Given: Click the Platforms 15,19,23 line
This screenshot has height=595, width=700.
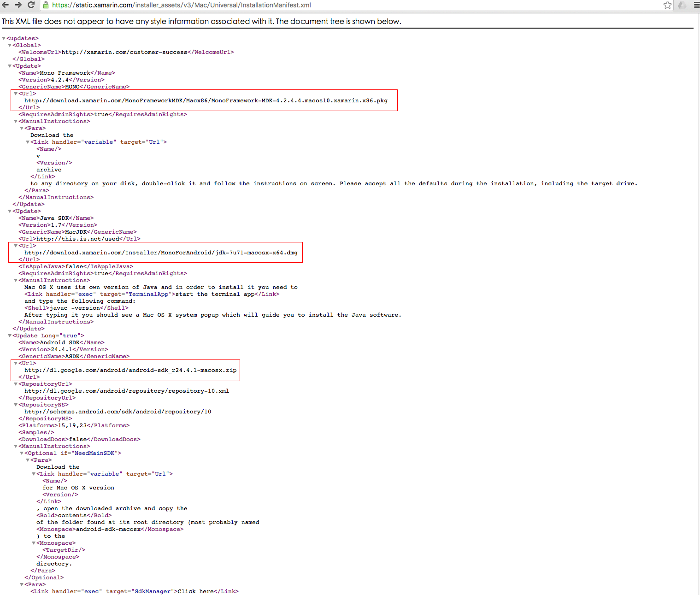Looking at the screenshot, I should pyautogui.click(x=74, y=426).
